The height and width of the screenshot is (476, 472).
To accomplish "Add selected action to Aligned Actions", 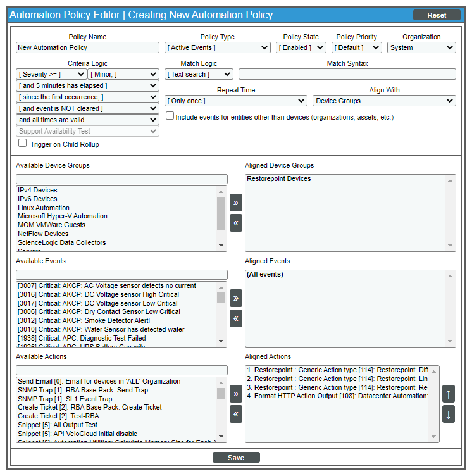I will point(236,394).
